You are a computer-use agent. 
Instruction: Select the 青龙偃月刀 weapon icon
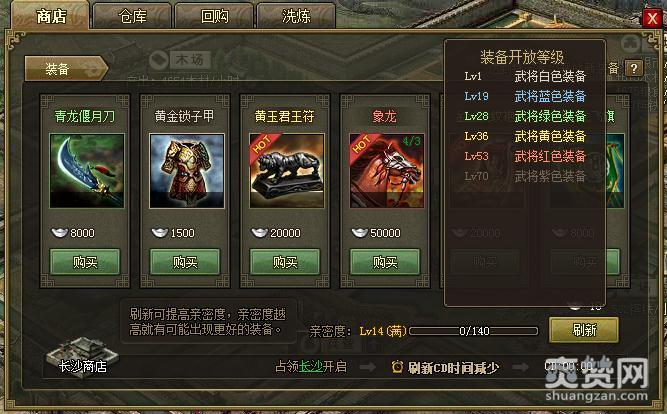point(87,171)
